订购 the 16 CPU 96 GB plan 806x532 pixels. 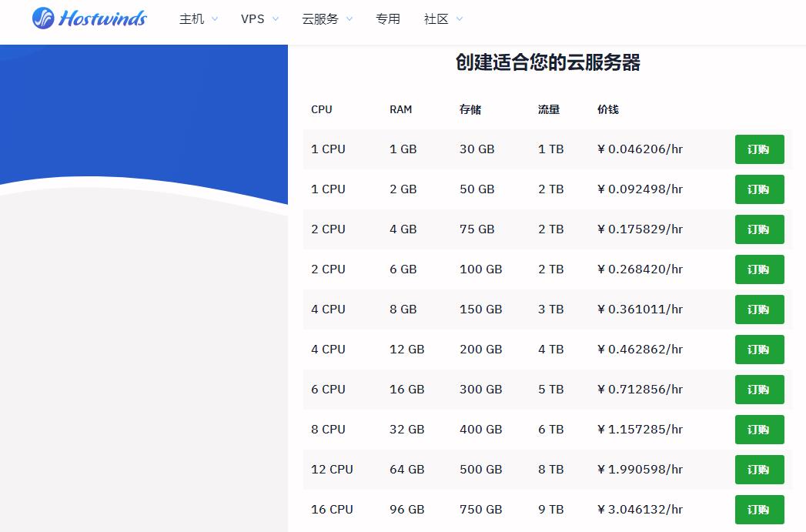pyautogui.click(x=759, y=509)
